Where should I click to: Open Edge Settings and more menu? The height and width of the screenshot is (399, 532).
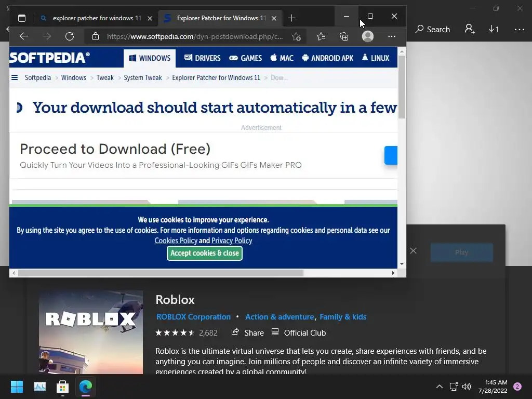392,36
